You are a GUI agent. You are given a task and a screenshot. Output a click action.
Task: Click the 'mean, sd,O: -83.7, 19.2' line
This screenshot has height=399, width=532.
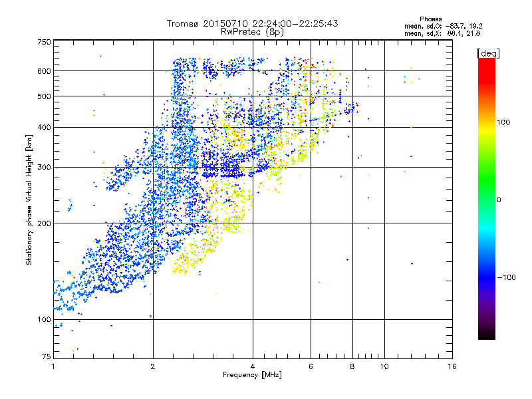click(443, 26)
